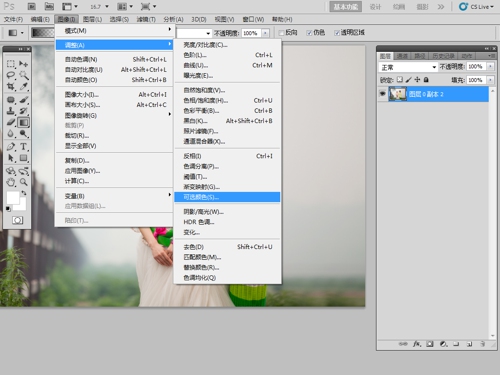This screenshot has width=500, height=375.
Task: Select the Hand tool
Action: point(11,182)
